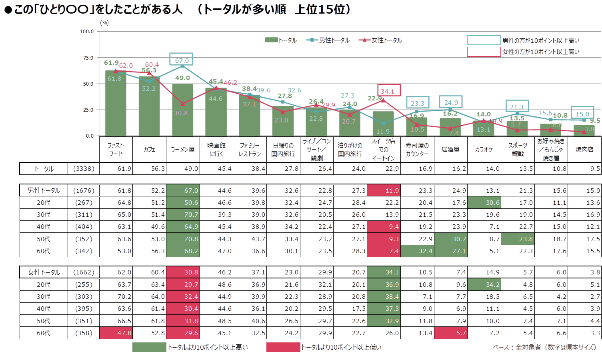Click the お好み焼き／もんじゃ焼き屋 column header
This screenshot has height=364, width=602.
click(551, 149)
